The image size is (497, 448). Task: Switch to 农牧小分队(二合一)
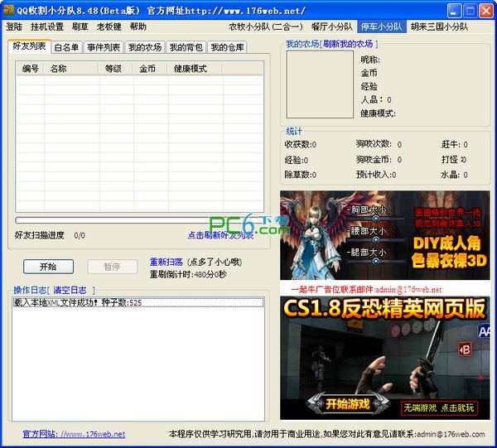pos(266,27)
